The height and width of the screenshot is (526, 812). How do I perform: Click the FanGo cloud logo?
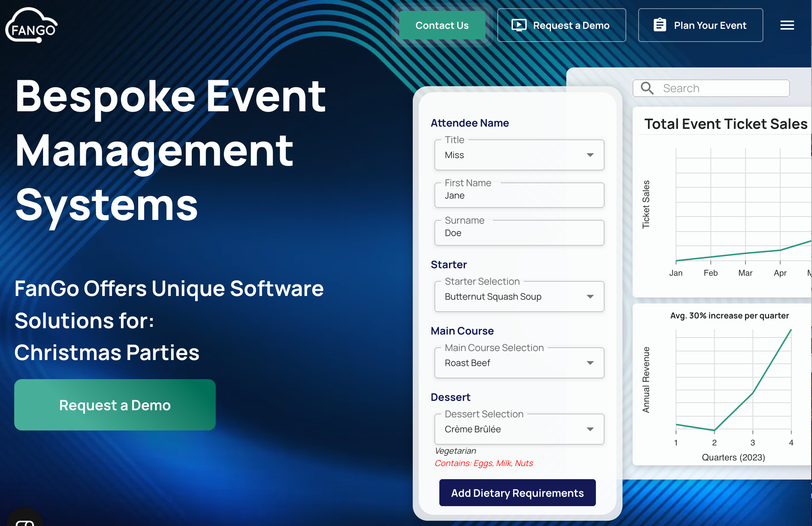tap(32, 25)
